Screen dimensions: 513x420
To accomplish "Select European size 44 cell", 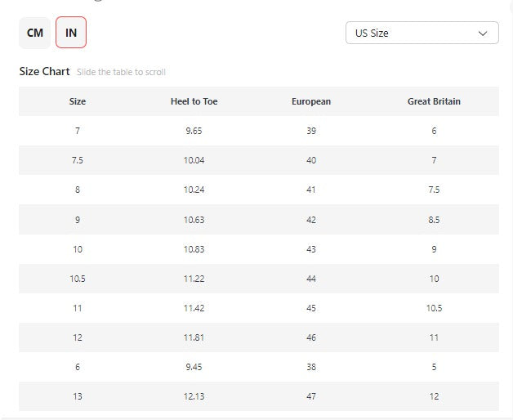I will [311, 278].
